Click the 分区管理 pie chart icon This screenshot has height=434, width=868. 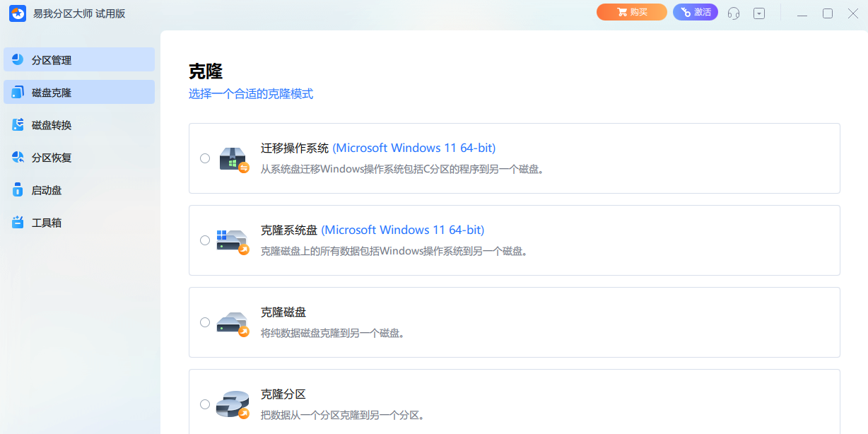pos(18,60)
